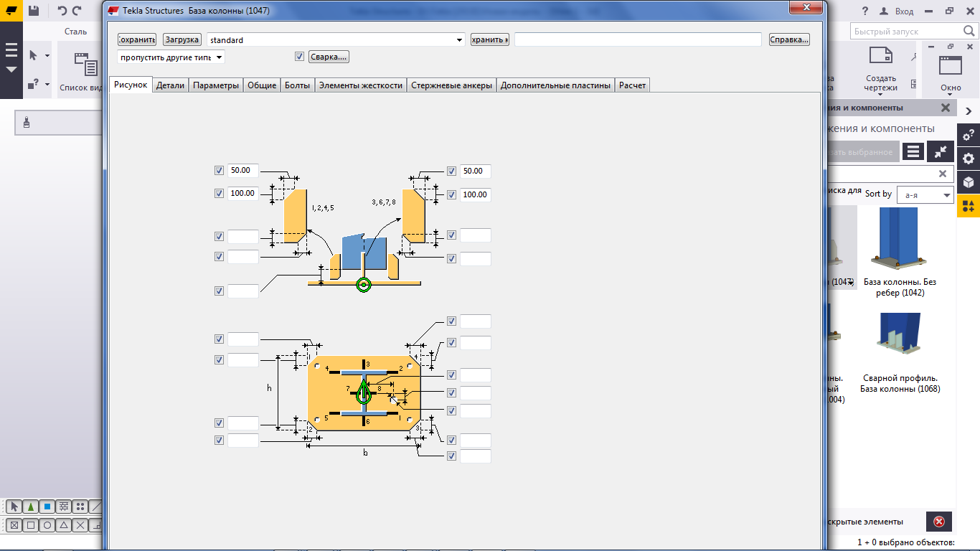Toggle the blue square selection switch
This screenshot has height=551, width=980.
47,507
